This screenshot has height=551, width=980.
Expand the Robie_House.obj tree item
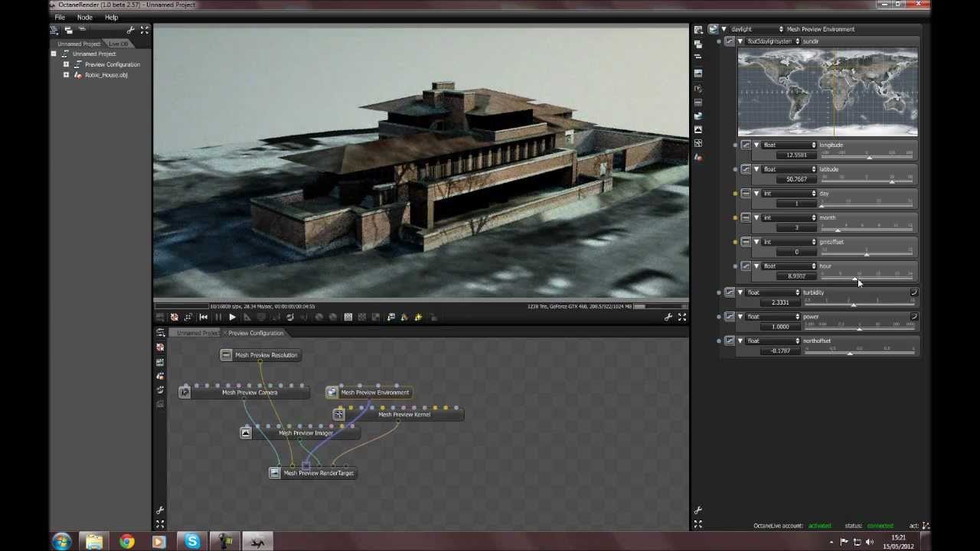click(66, 75)
